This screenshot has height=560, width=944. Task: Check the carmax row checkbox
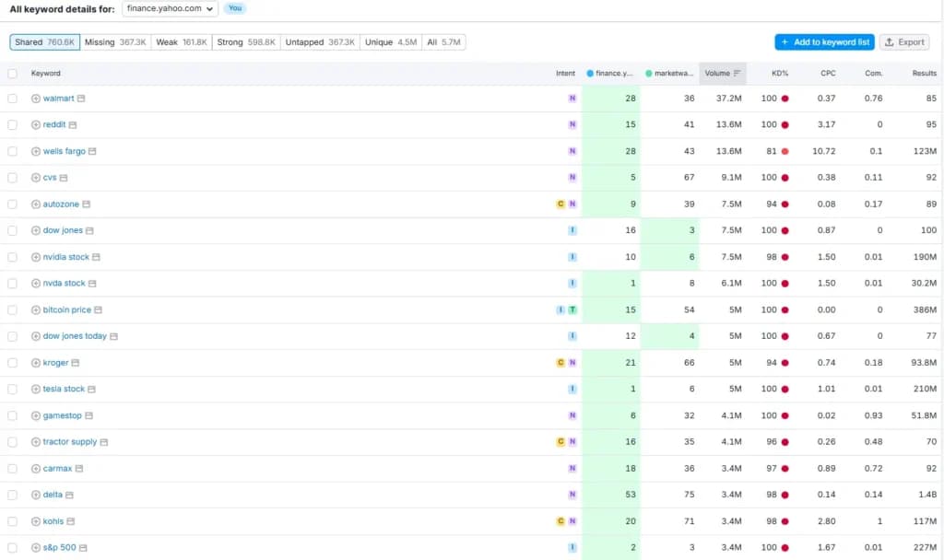pyautogui.click(x=13, y=469)
